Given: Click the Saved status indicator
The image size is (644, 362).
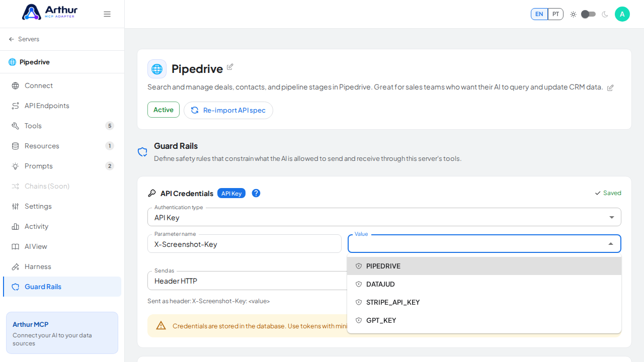Looking at the screenshot, I should pos(608,193).
